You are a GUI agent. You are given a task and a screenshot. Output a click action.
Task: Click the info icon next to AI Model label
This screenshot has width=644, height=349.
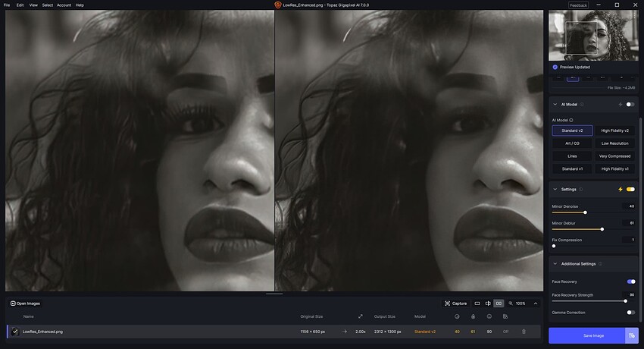pyautogui.click(x=571, y=120)
